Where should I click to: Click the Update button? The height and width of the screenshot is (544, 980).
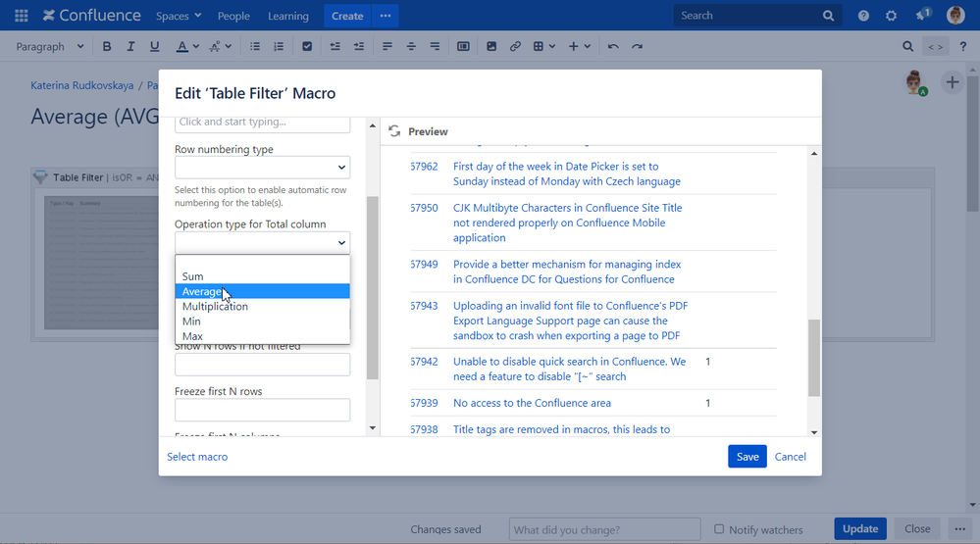(860, 528)
